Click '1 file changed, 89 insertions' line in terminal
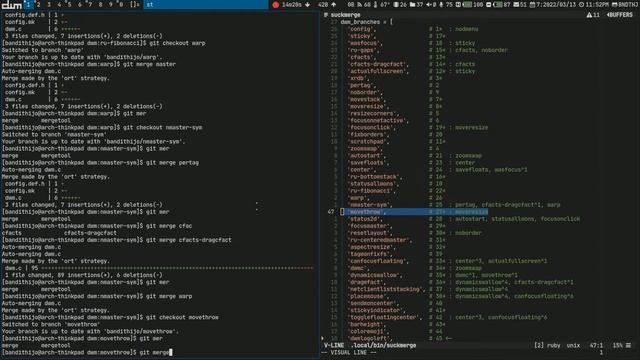The width and height of the screenshot is (640, 360). coord(84,275)
